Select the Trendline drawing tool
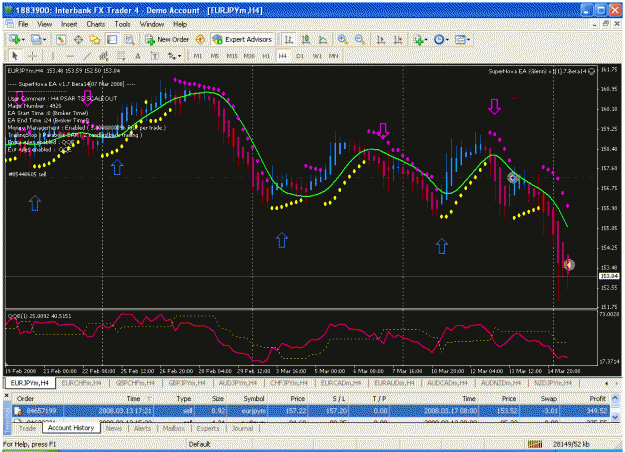Image resolution: width=625 pixels, height=452 pixels. pyautogui.click(x=87, y=56)
